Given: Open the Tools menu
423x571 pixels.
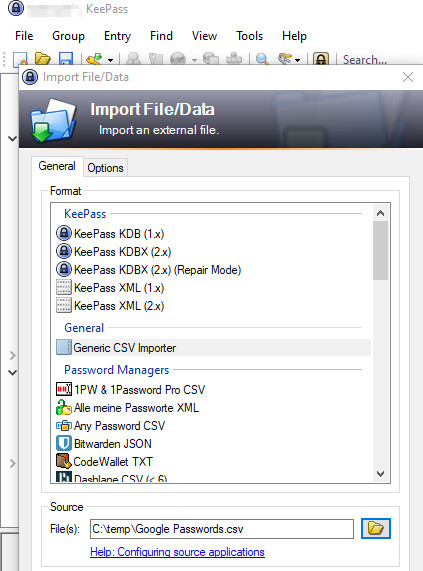Looking at the screenshot, I should (x=249, y=36).
